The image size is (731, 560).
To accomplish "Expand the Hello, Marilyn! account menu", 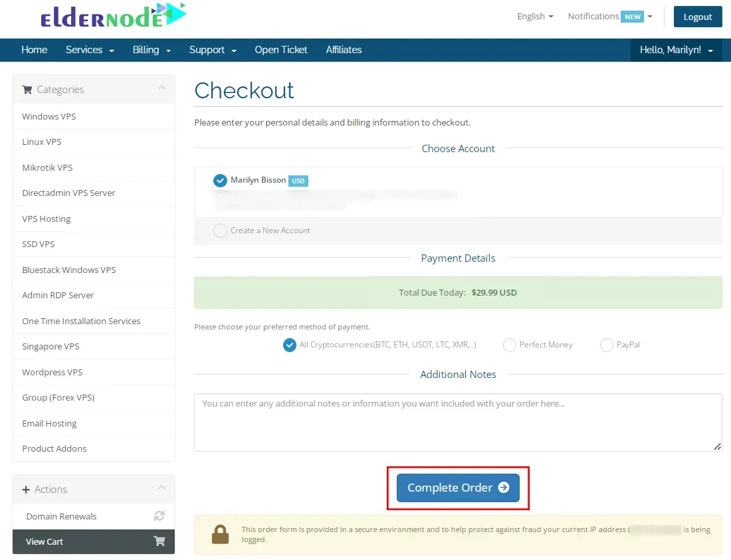I will click(676, 50).
